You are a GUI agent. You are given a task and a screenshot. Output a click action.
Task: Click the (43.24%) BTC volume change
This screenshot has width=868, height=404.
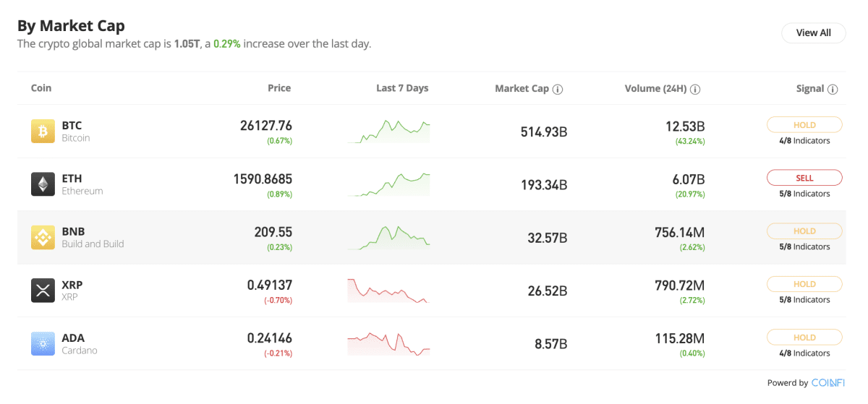coord(689,141)
